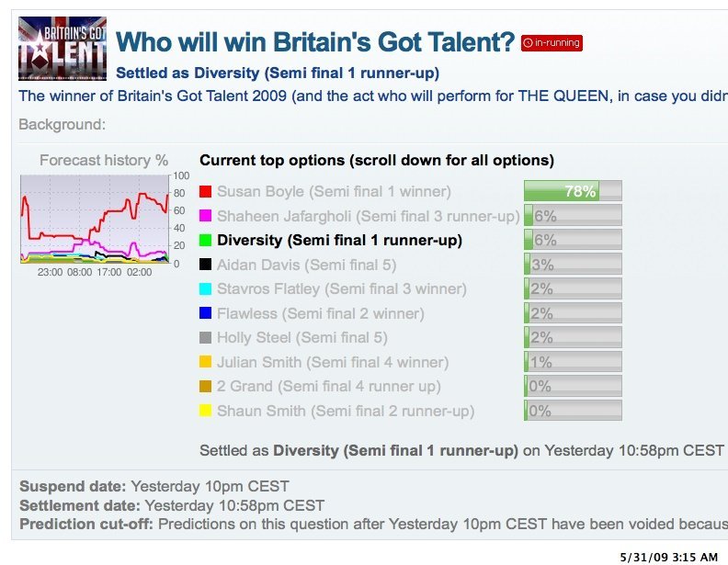Click the magenta Shaheen Jafargholi swatch

coord(205,216)
